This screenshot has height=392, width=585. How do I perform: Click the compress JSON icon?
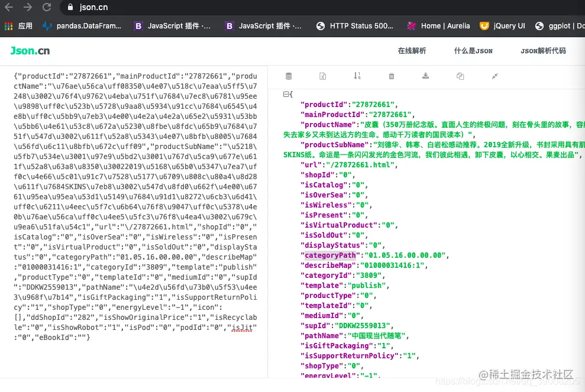tap(494, 76)
